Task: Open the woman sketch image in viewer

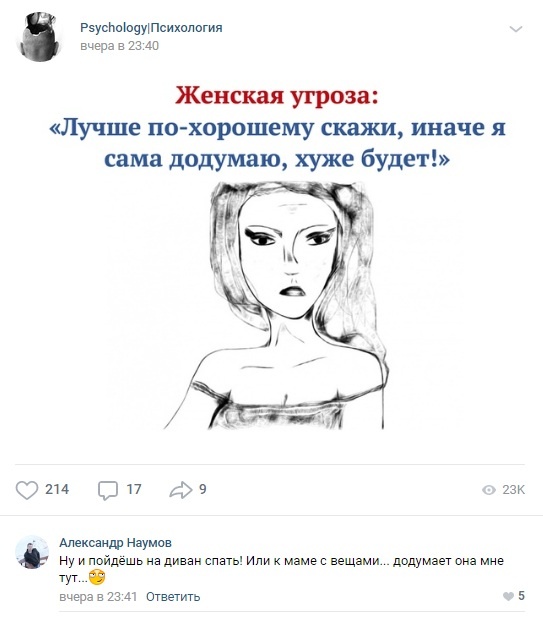Action: (x=276, y=306)
